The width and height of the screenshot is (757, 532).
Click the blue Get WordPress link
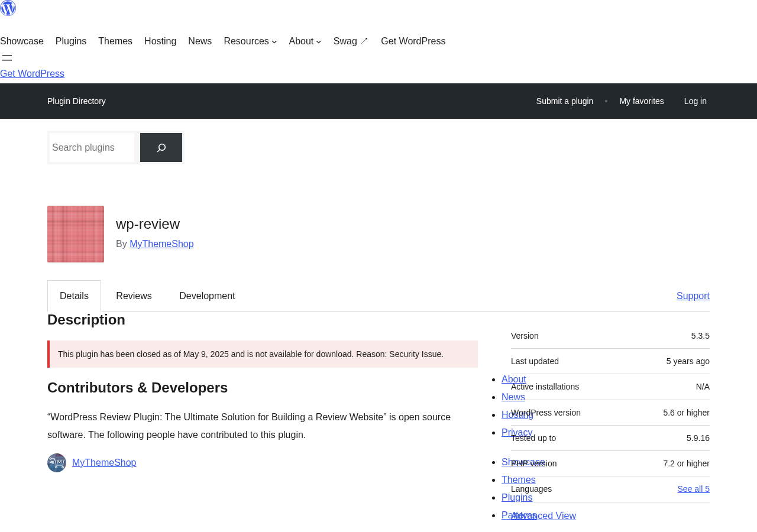click(32, 74)
